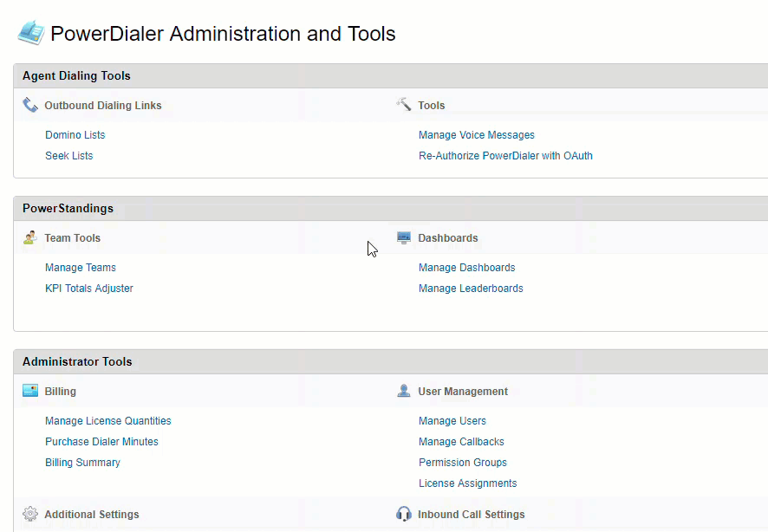
Task: Click the Team Tools people icon
Action: pyautogui.click(x=29, y=237)
